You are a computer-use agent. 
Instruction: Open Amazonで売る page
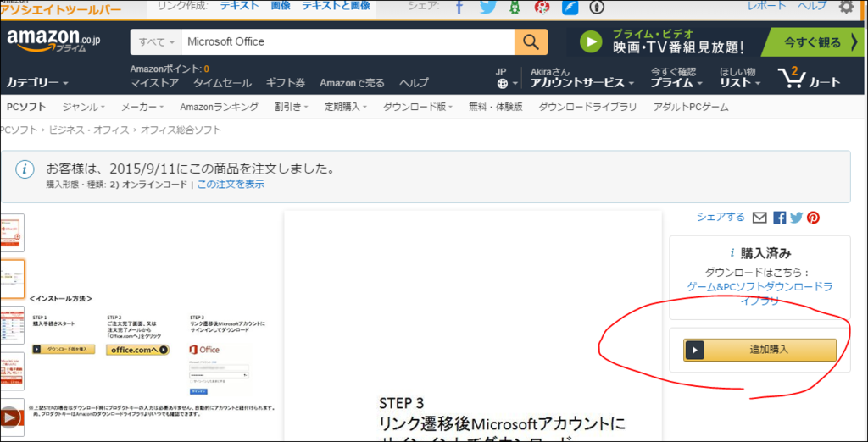[x=352, y=84]
